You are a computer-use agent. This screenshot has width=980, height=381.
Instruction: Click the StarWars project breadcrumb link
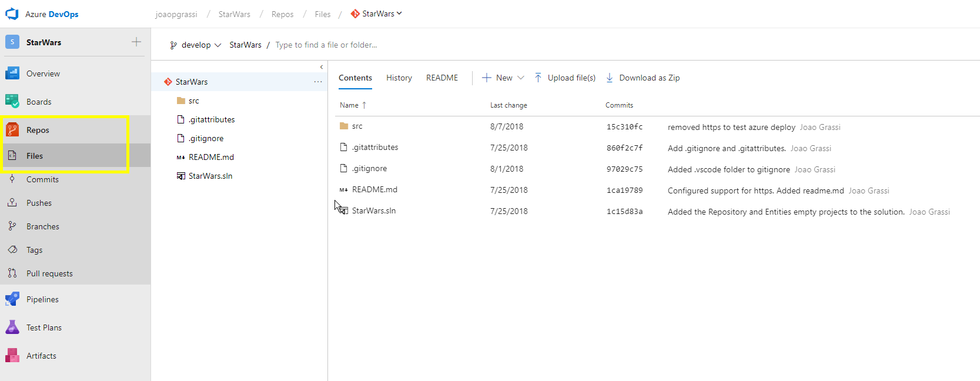tap(234, 14)
